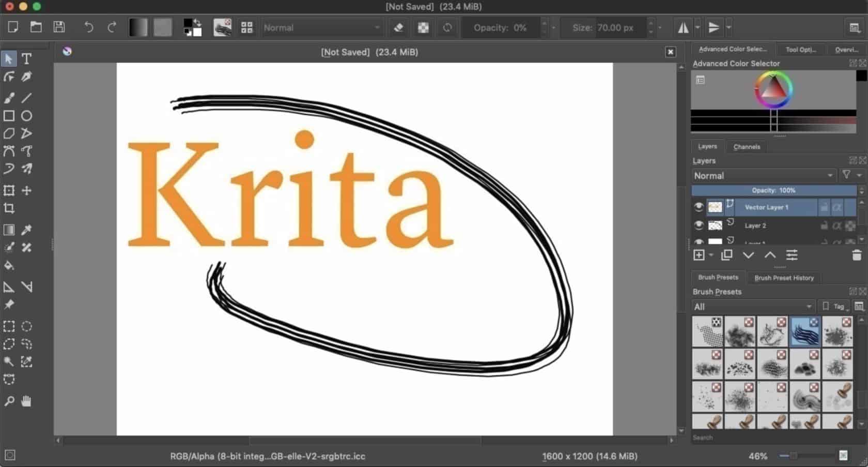This screenshot has height=467, width=868.
Task: Select the Pan hand tool
Action: [x=26, y=401]
